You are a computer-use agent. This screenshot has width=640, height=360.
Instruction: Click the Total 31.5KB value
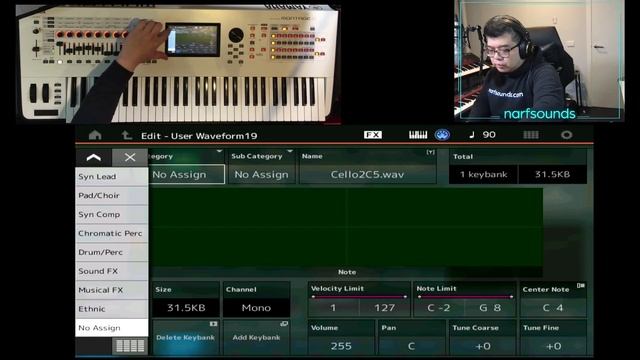(553, 174)
